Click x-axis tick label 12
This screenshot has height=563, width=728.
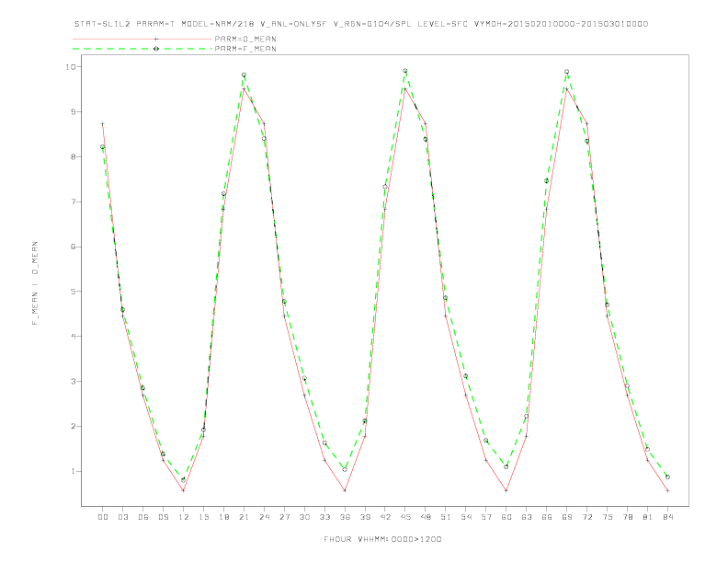point(184,517)
